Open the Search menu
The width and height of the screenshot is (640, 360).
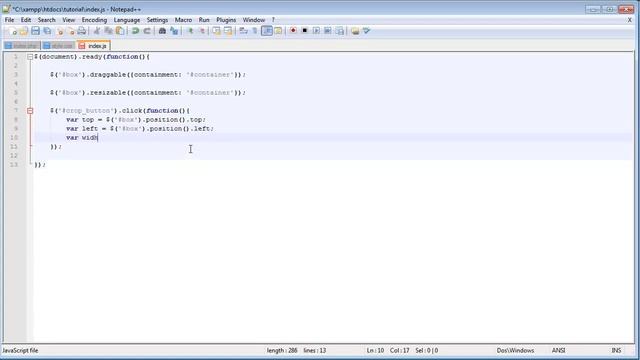point(47,20)
